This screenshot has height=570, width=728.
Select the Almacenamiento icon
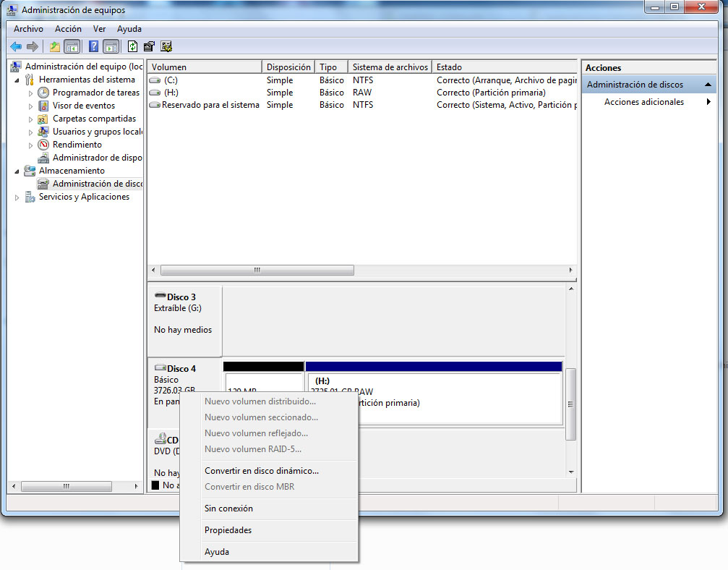coord(30,171)
